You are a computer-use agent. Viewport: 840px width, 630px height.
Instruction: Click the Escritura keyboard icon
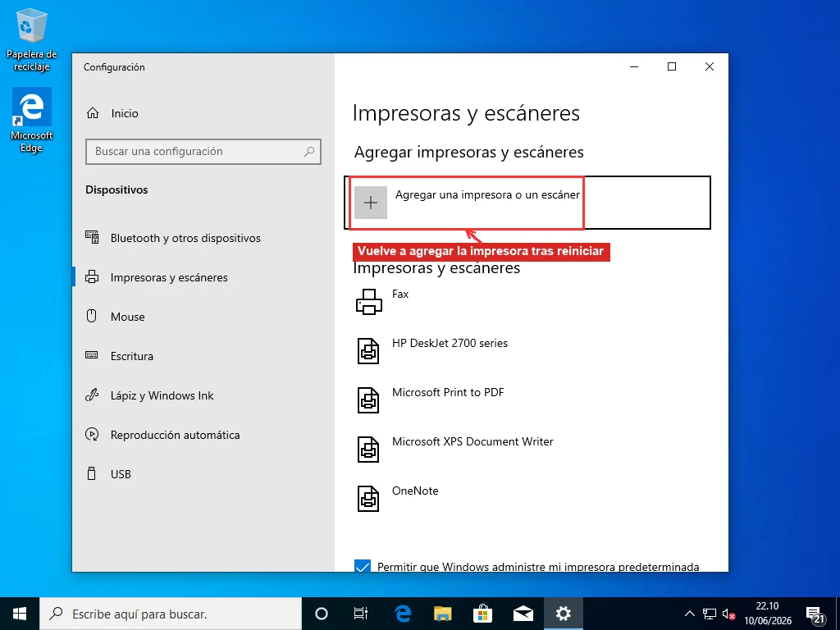tap(92, 355)
